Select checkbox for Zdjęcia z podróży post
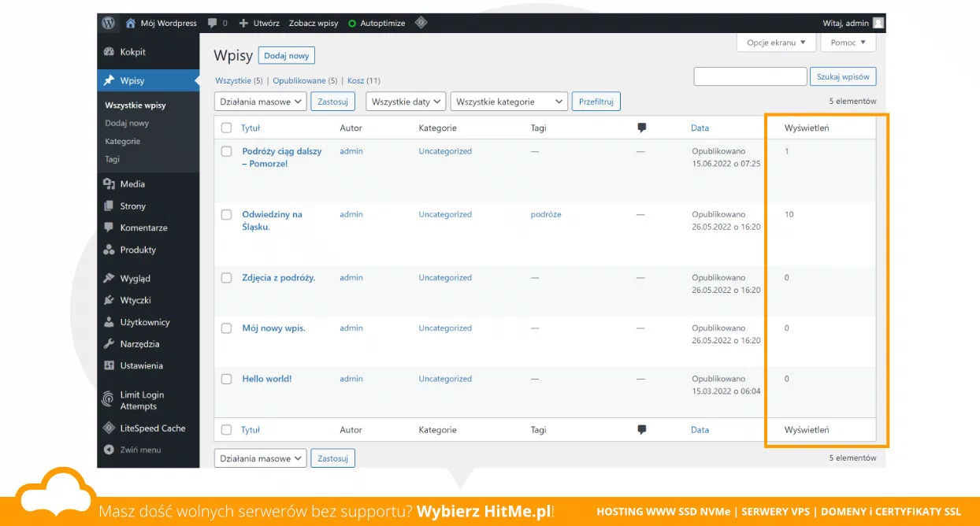 coord(227,278)
